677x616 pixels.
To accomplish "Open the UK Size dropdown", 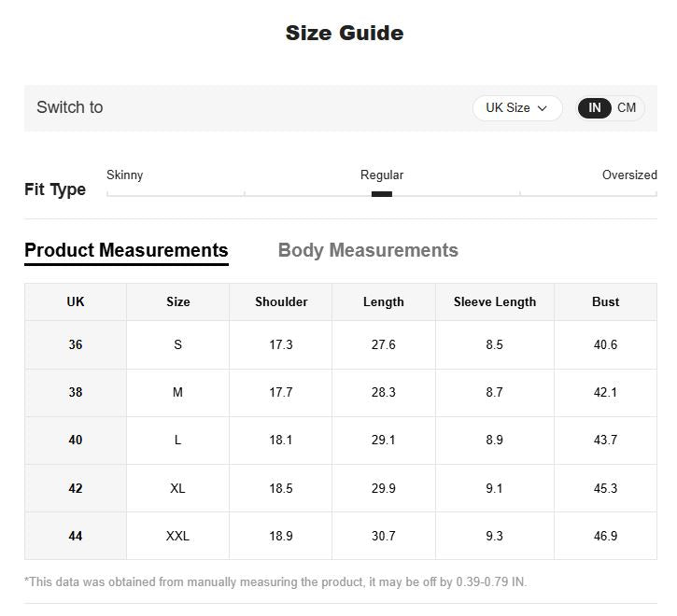I will pos(517,108).
